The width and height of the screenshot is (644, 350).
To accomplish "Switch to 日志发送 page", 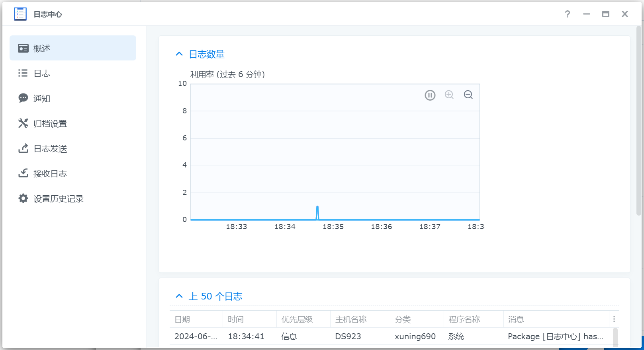I will click(x=73, y=148).
